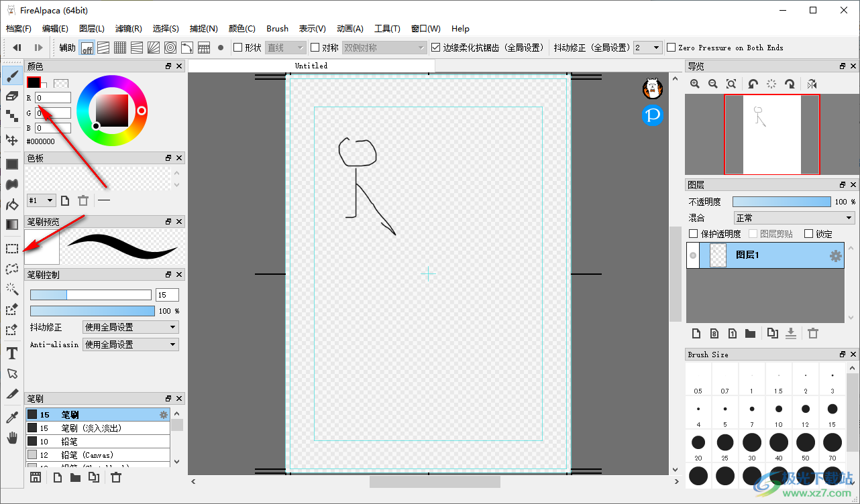Select the 铅笔 (Canvas) brush
860x504 pixels.
click(98, 455)
